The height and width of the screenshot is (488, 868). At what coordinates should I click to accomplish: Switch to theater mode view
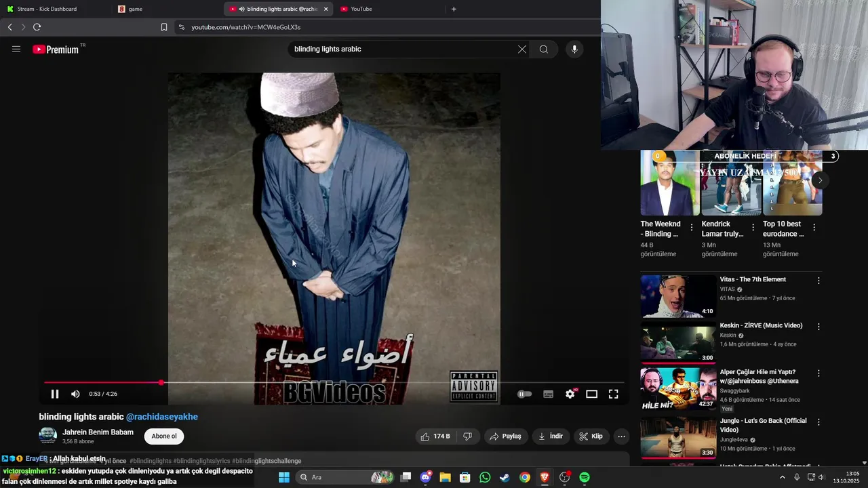592,394
